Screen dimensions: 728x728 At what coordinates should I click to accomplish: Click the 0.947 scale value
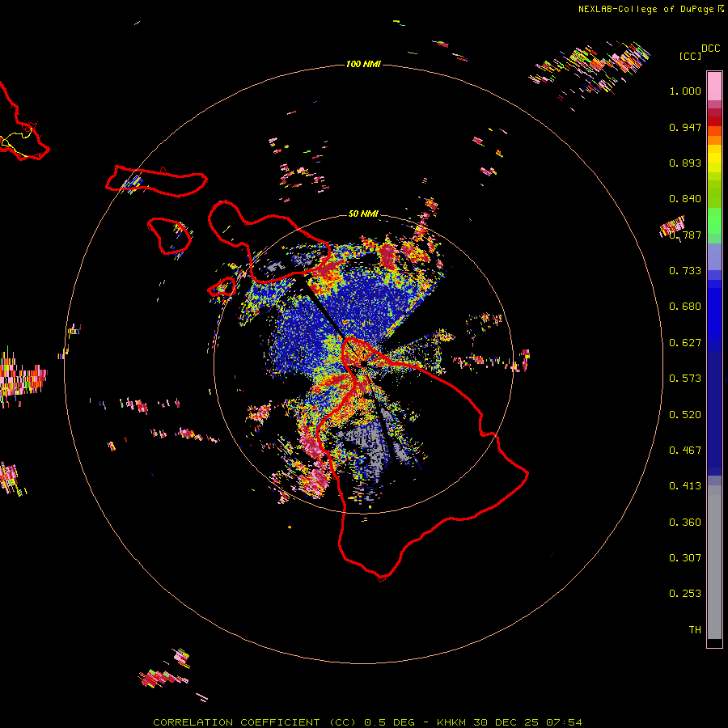pos(685,127)
